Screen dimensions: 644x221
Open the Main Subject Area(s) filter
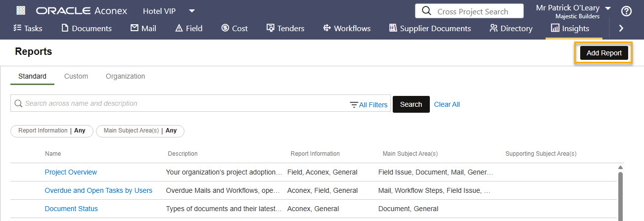pyautogui.click(x=140, y=131)
